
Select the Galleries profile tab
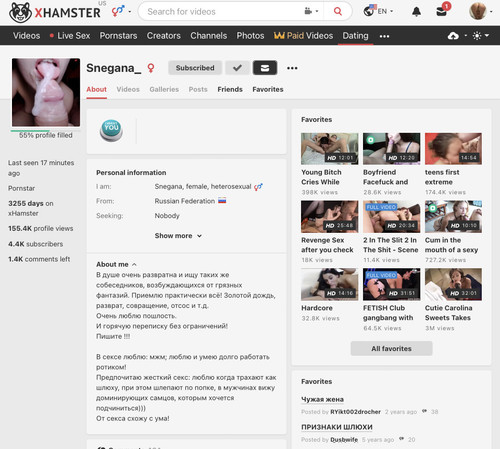click(164, 89)
